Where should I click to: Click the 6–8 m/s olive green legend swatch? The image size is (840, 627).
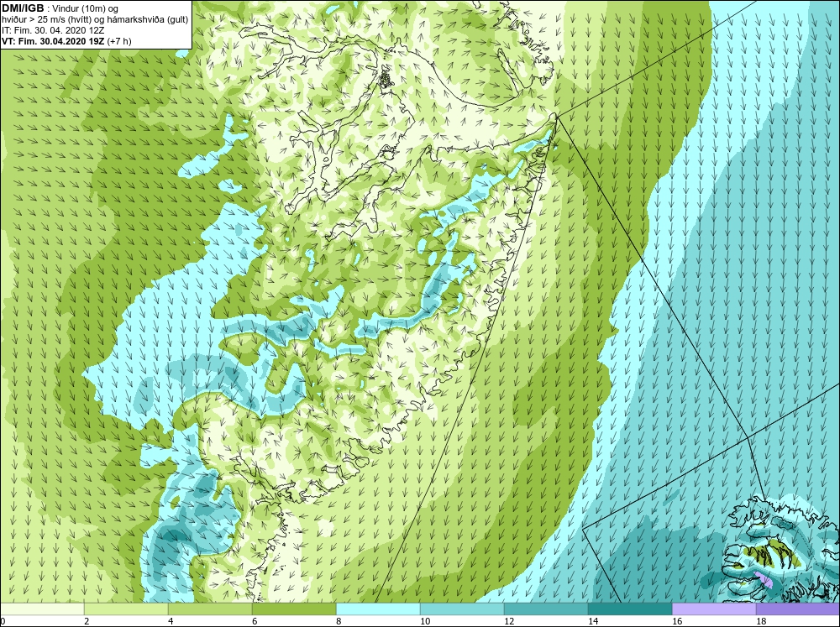coord(294,609)
